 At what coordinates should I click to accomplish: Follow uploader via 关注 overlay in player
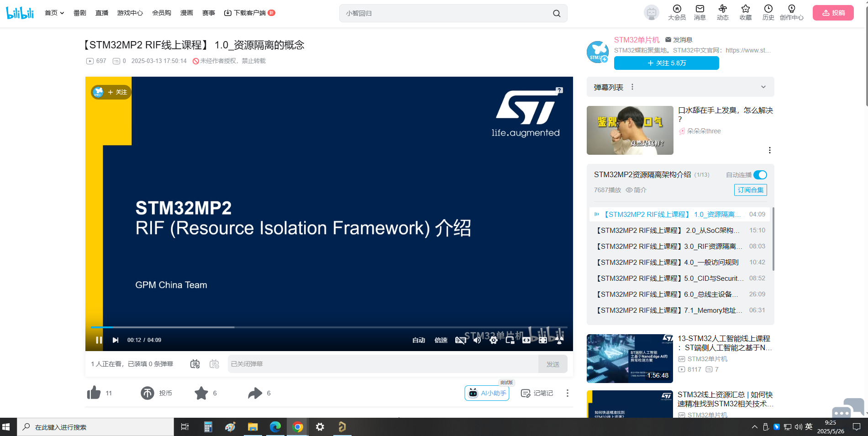pos(111,92)
